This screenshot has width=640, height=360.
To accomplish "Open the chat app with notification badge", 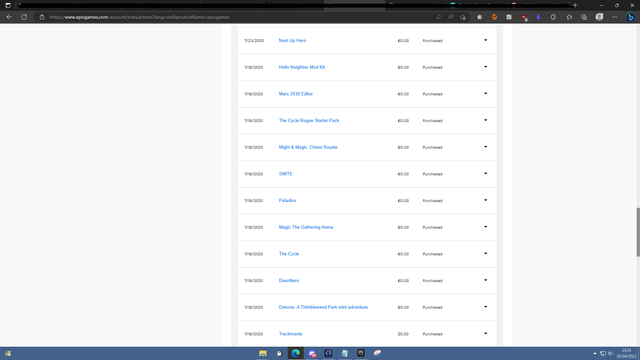I will [x=312, y=353].
